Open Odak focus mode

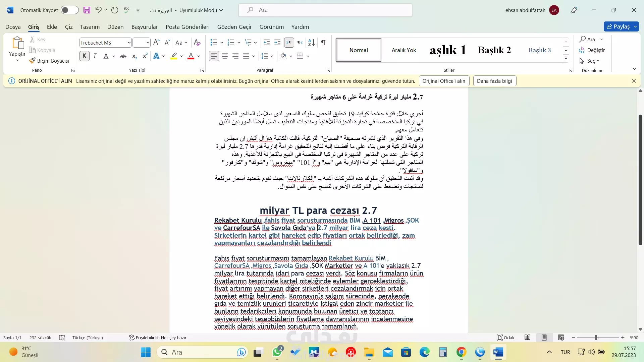point(505,338)
